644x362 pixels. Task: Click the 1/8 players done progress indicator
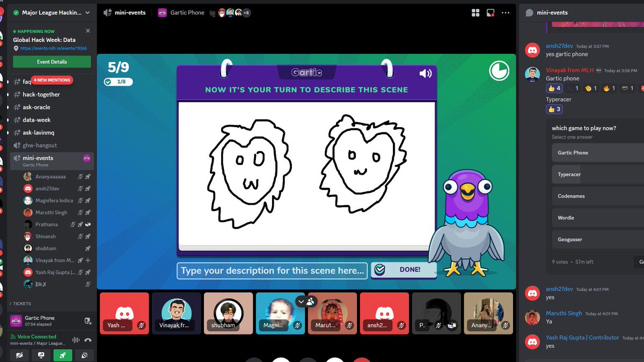coord(118,82)
